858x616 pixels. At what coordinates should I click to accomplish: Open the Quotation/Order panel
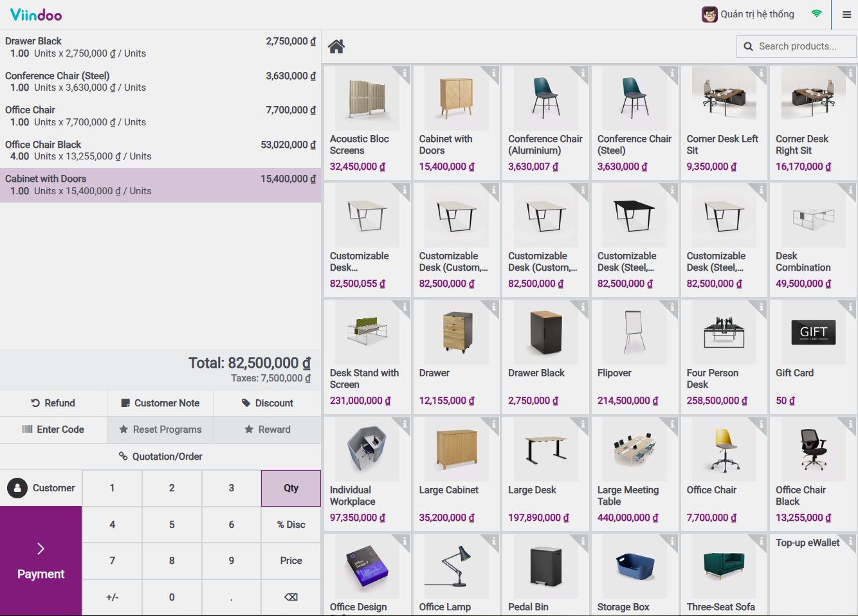click(x=160, y=457)
